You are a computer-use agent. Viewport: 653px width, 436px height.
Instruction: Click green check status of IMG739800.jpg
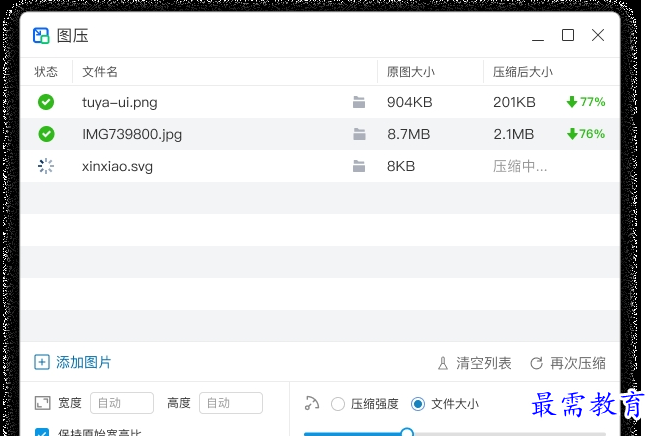point(46,134)
